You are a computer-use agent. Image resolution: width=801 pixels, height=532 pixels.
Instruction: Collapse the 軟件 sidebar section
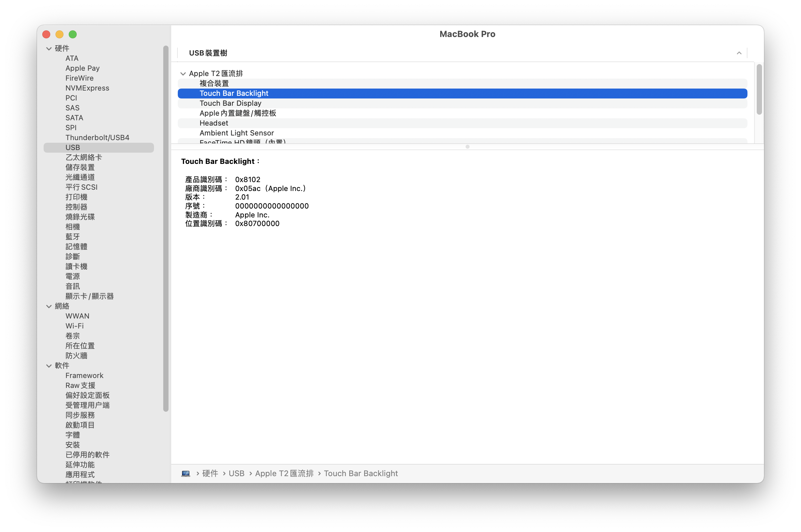tap(49, 365)
